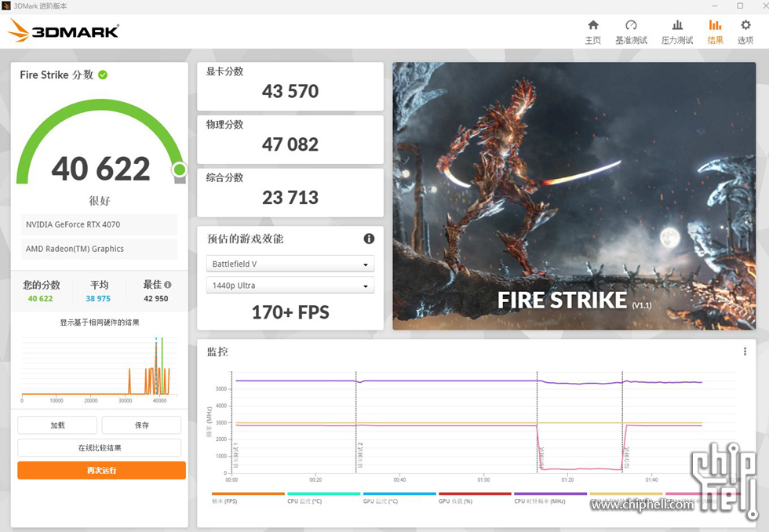The height and width of the screenshot is (532, 769).
Task: Click the 保存 save button
Action: tap(142, 425)
